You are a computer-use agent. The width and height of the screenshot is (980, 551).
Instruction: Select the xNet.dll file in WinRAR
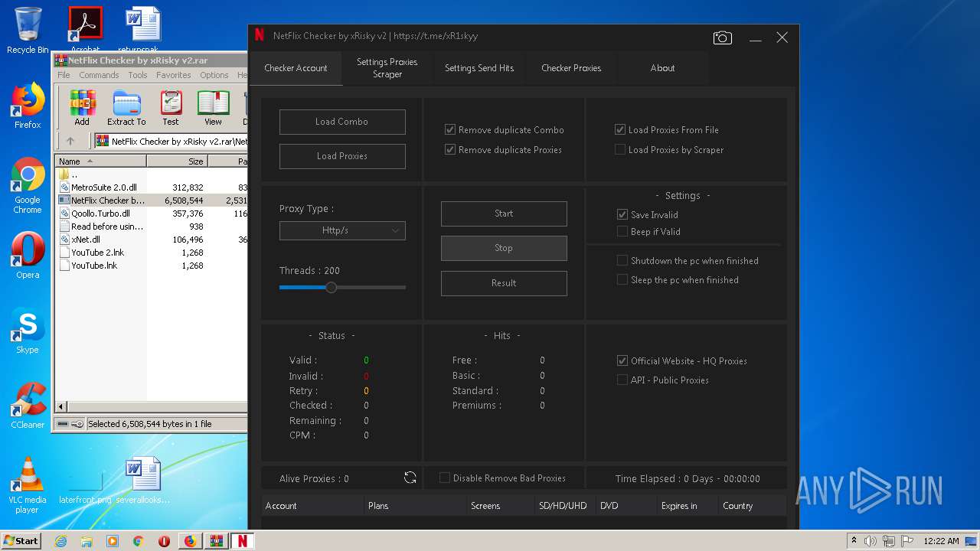[x=85, y=240]
